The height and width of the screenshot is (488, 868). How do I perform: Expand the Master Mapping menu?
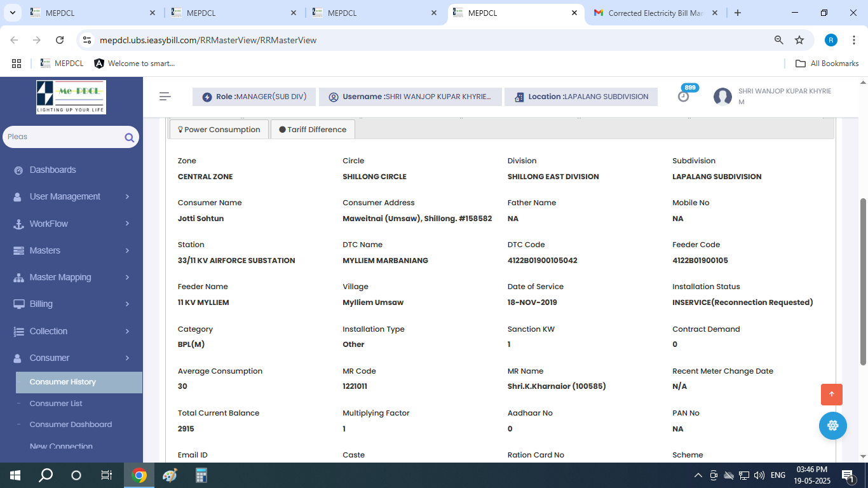(71, 278)
